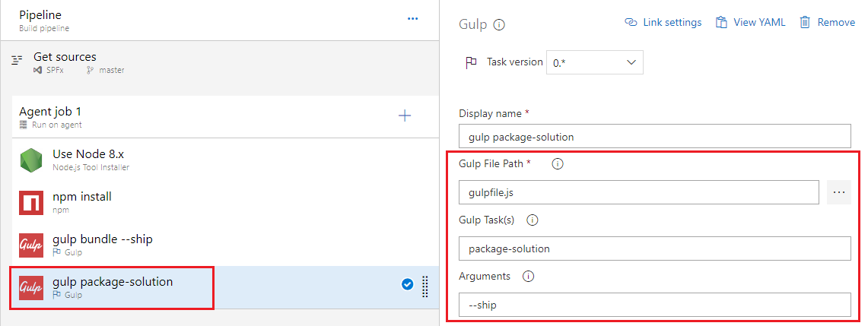Show info for Gulp Task(s) field
Screen dimensions: 868x326
[x=533, y=220]
